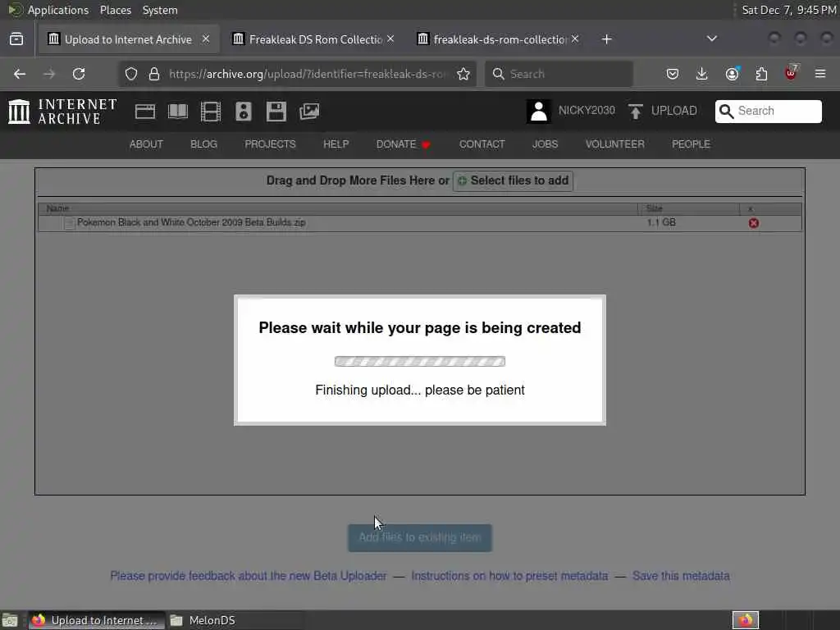Open the Applications menu
This screenshot has width=840, height=630.
58,10
